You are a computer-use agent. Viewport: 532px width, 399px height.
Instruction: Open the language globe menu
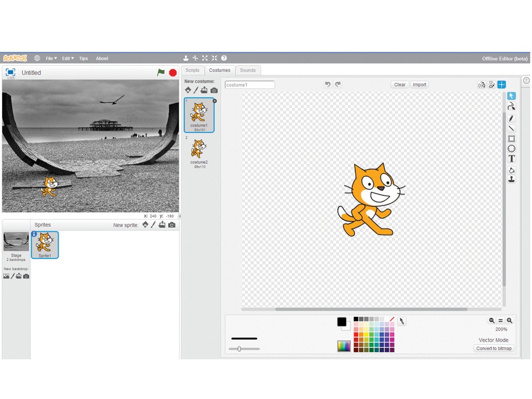[x=37, y=59]
